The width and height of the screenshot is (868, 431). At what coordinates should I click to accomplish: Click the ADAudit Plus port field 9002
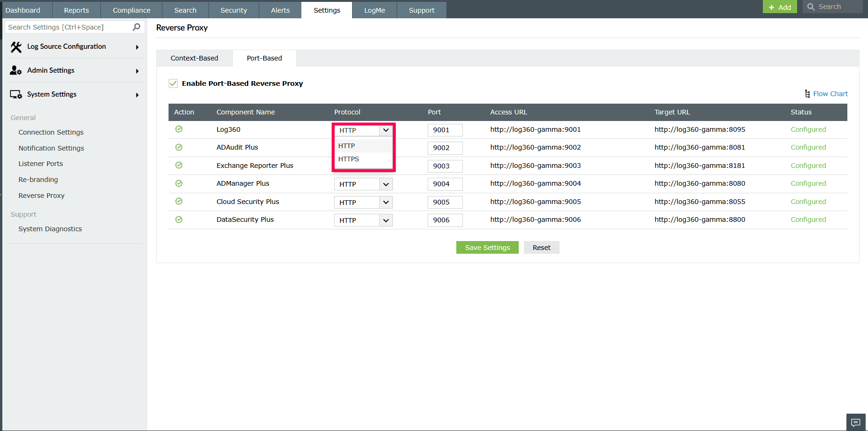445,148
